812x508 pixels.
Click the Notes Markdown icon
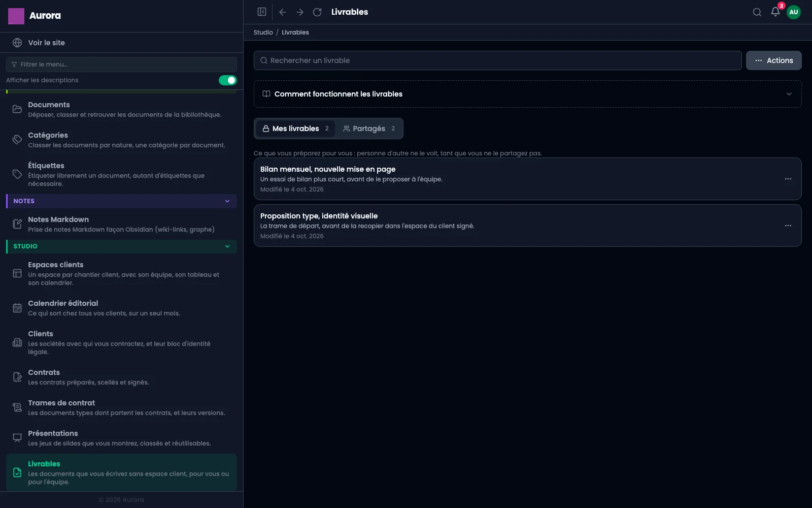(17, 224)
